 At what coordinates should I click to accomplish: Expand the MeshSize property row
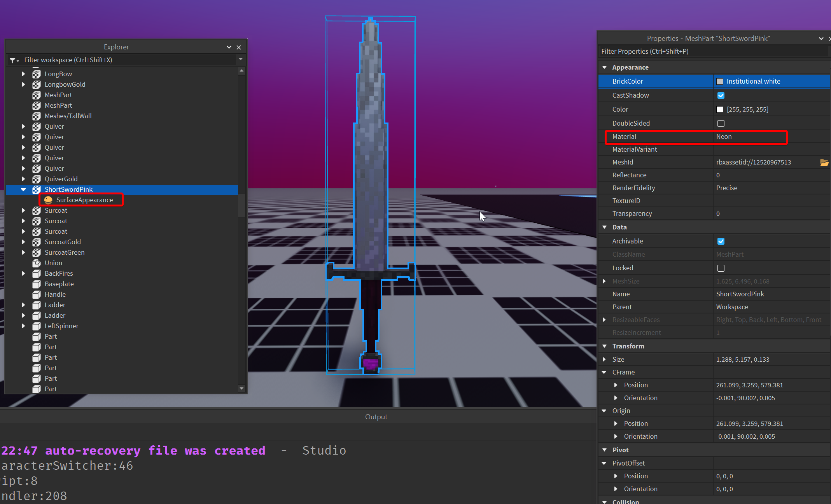pyautogui.click(x=605, y=281)
